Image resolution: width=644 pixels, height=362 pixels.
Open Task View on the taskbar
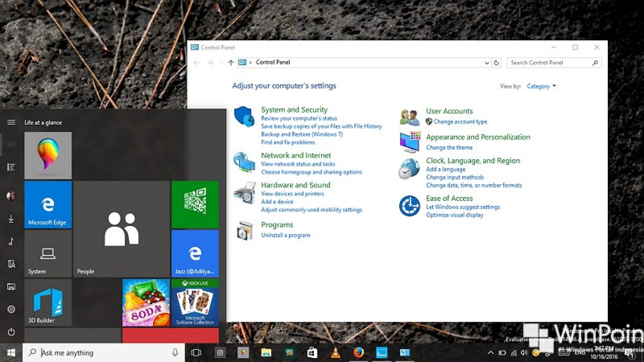pyautogui.click(x=196, y=353)
